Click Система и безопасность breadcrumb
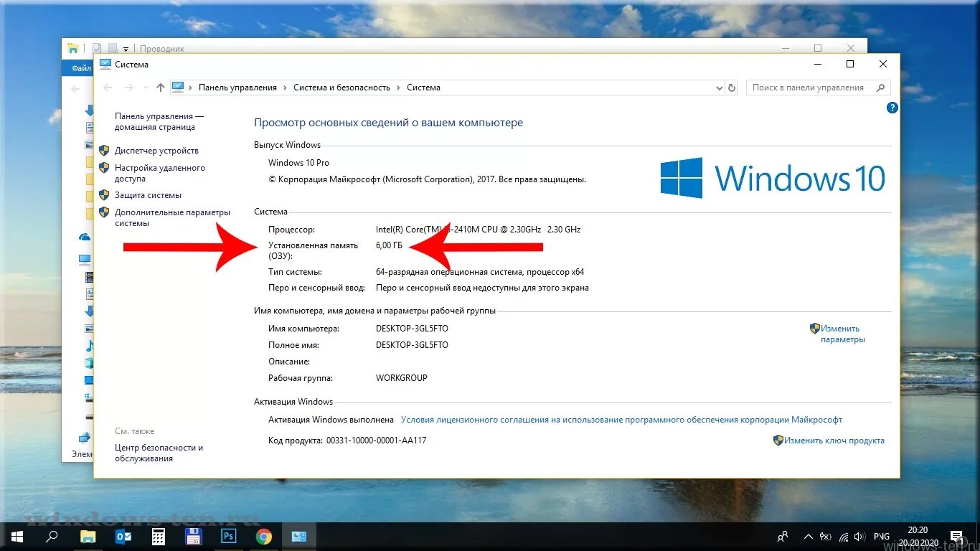 coord(341,88)
